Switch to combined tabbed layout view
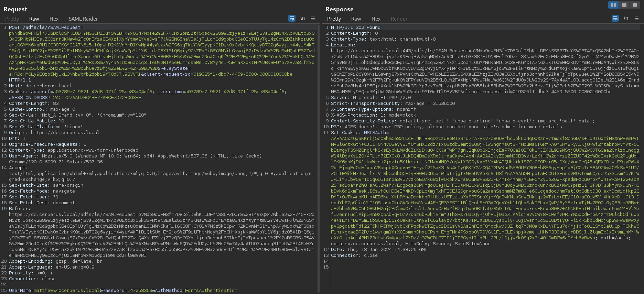 click(x=635, y=5)
